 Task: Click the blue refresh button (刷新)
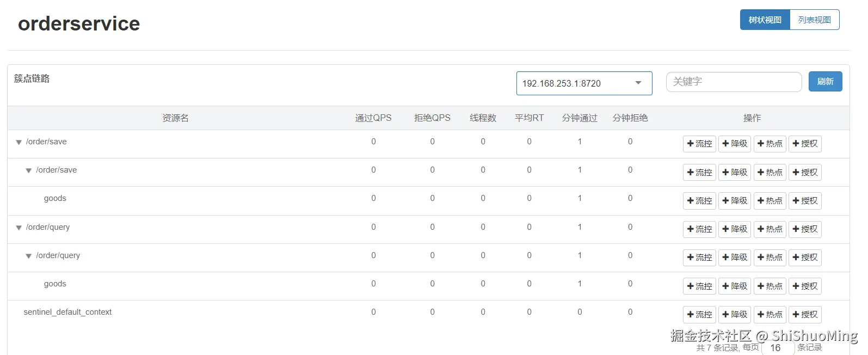pos(825,82)
